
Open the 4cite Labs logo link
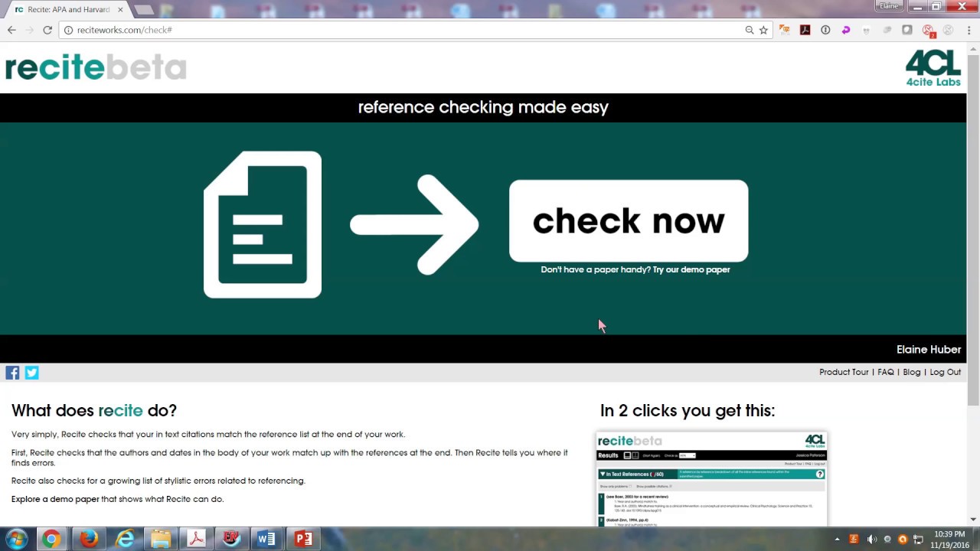pyautogui.click(x=933, y=69)
